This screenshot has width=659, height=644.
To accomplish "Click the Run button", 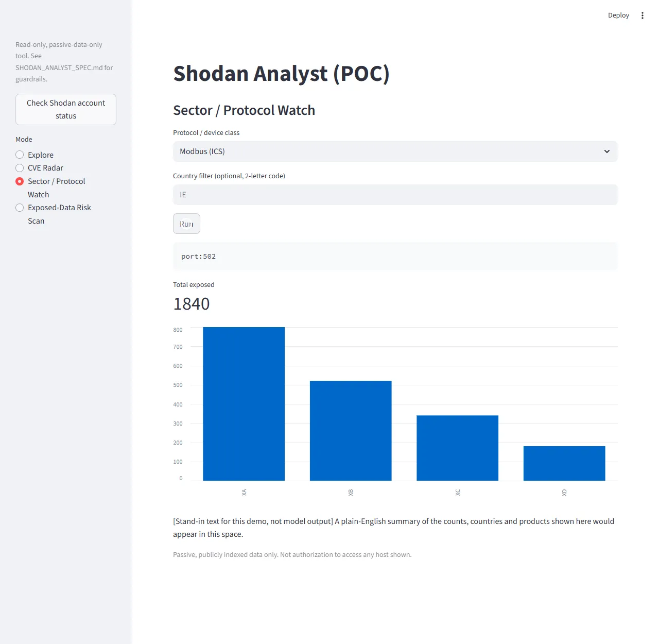I will 186,224.
